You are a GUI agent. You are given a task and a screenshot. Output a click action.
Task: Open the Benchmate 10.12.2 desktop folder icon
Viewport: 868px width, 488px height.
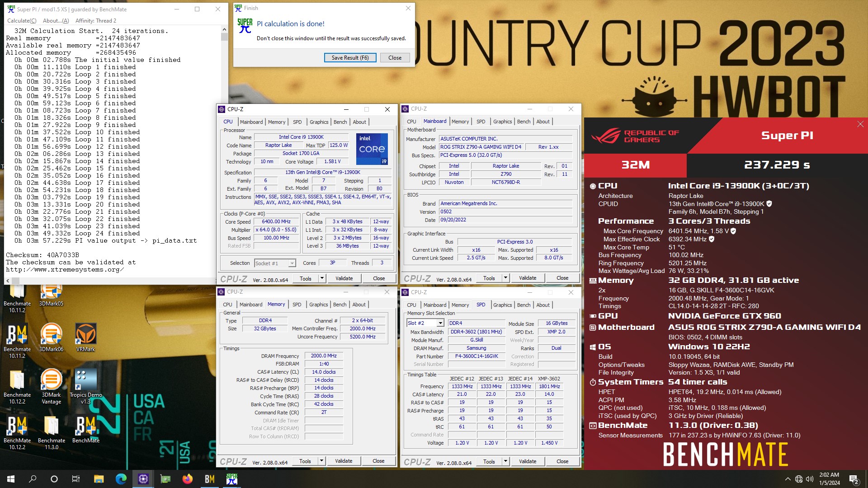coord(17,386)
